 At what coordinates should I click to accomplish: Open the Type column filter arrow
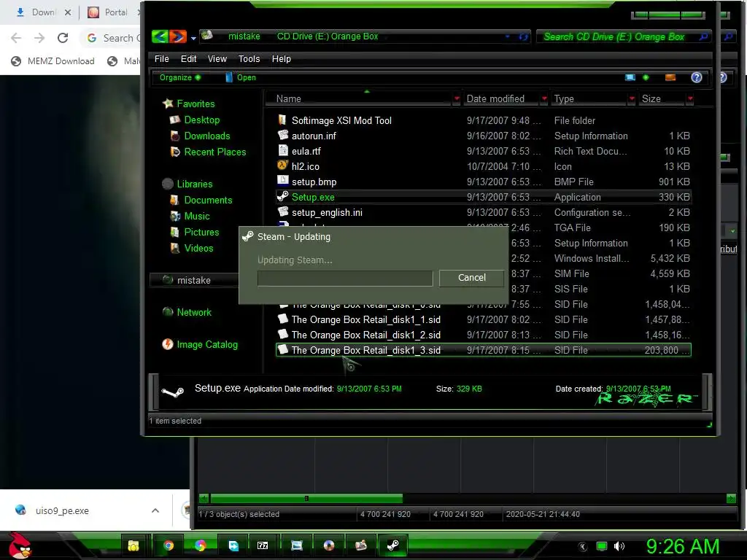632,98
